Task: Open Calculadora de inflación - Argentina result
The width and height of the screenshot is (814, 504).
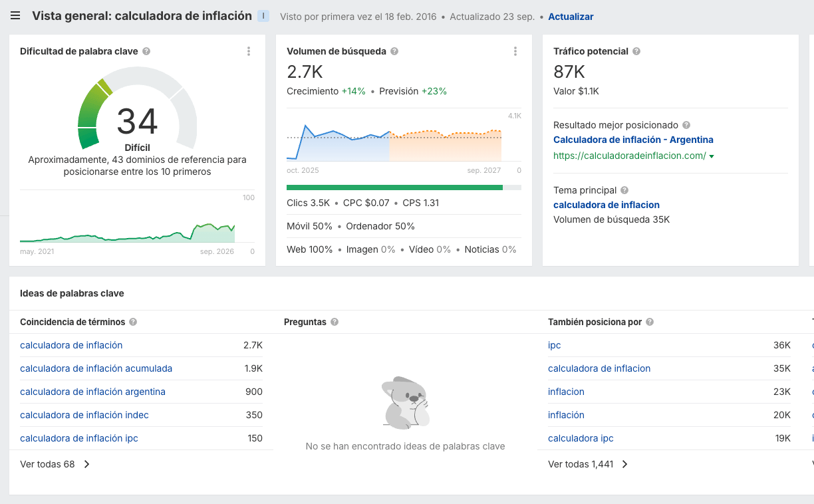Action: [x=633, y=140]
